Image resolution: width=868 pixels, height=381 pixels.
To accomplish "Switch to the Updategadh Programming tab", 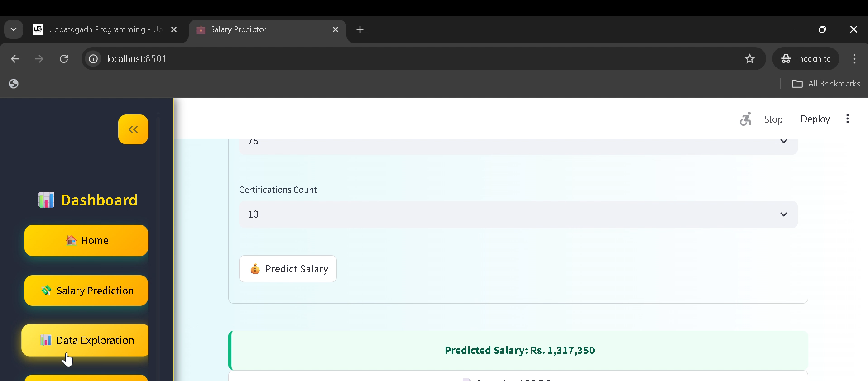I will 104,29.
